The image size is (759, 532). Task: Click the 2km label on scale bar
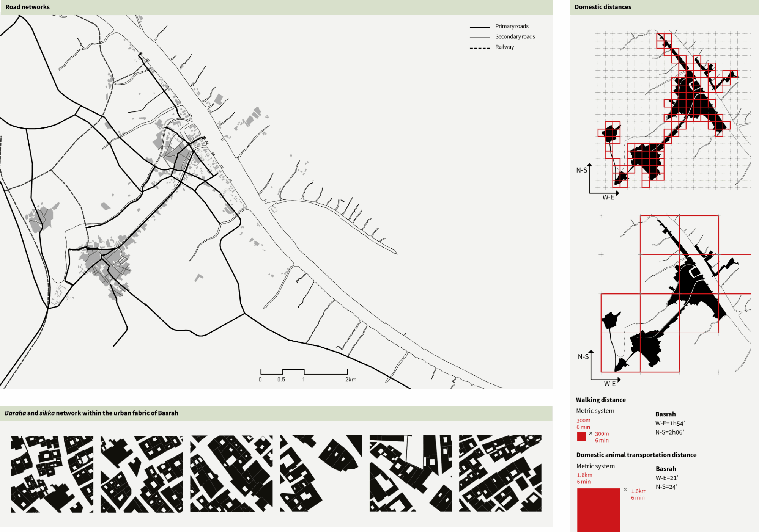tap(351, 380)
